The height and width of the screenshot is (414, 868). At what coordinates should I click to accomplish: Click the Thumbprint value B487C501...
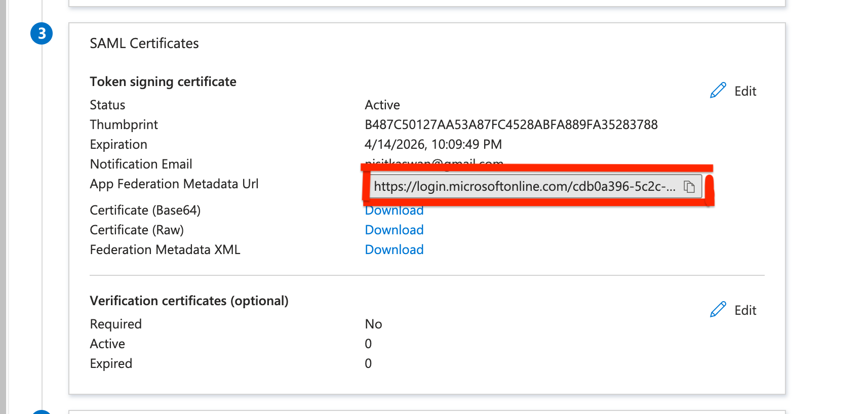(x=510, y=125)
